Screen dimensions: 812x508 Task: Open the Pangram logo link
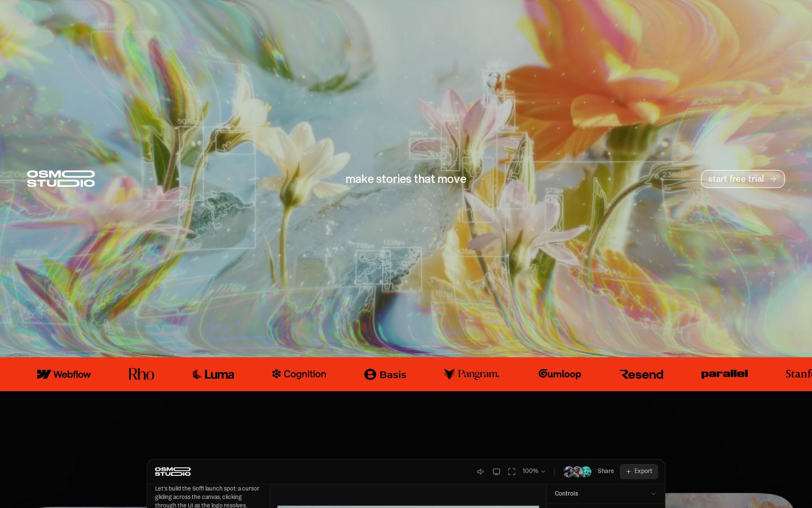pos(471,374)
